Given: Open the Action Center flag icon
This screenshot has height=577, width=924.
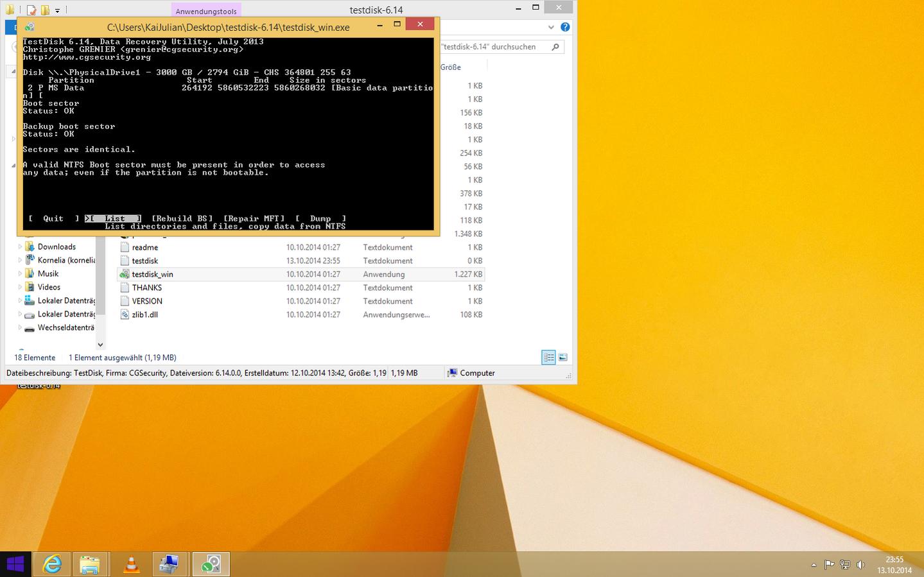Looking at the screenshot, I should point(829,565).
